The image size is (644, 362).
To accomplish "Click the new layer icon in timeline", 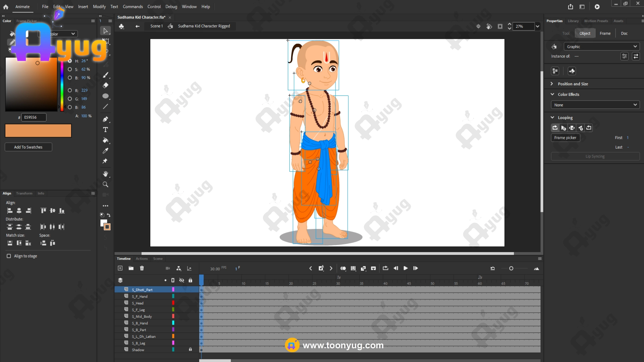I will [x=120, y=268].
